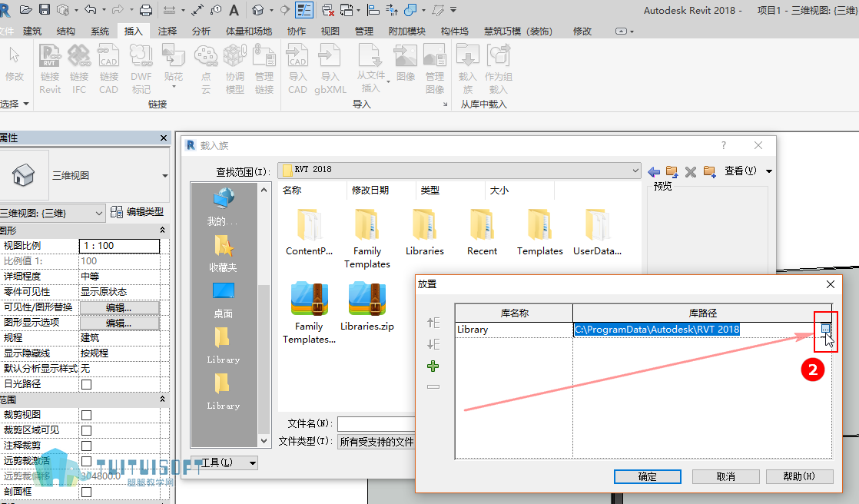This screenshot has width=859, height=504.
Task: Click the Open folder quick access icon
Action: (x=25, y=9)
